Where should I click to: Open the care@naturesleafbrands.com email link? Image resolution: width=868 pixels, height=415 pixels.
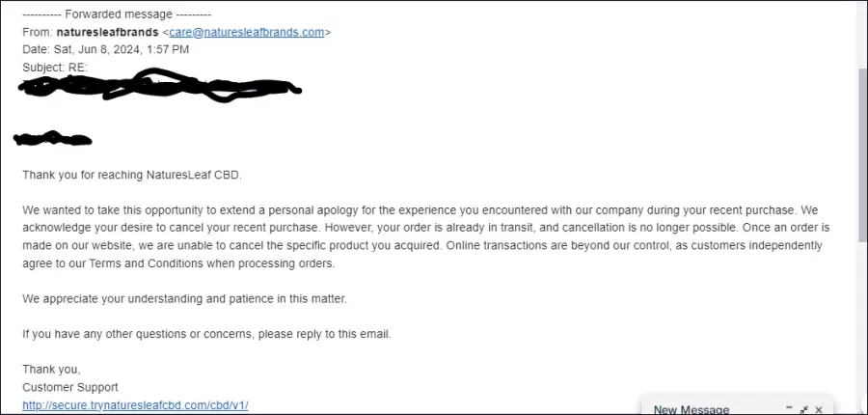coord(246,32)
